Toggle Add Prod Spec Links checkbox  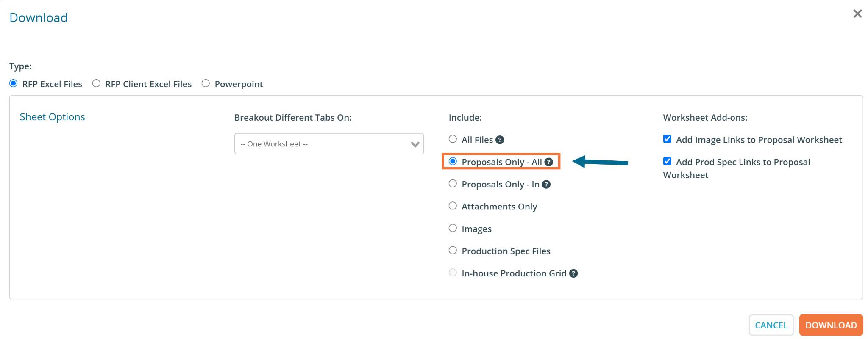click(667, 161)
